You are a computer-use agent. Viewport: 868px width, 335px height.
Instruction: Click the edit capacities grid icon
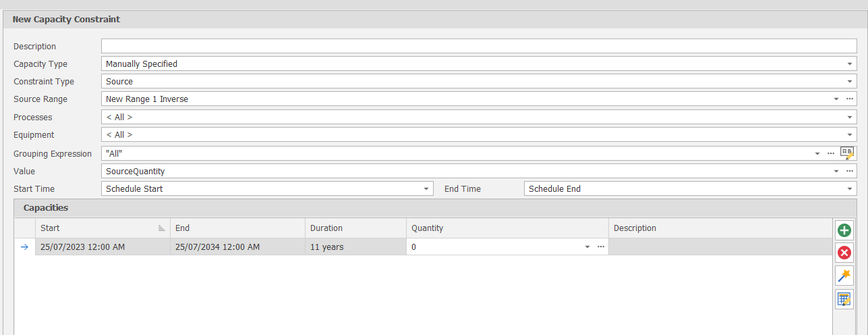click(844, 299)
